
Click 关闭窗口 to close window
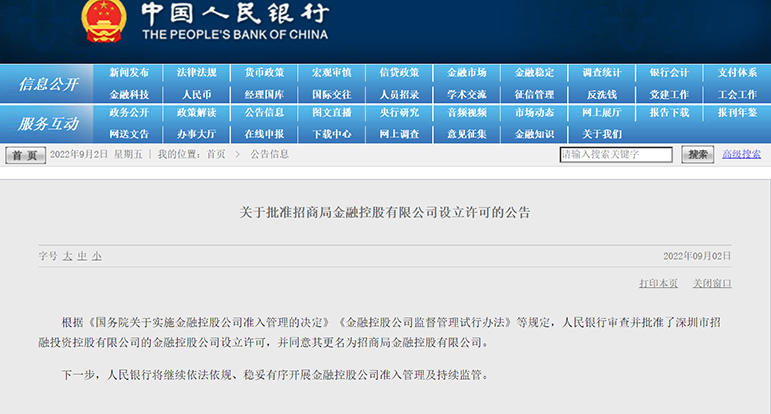712,283
